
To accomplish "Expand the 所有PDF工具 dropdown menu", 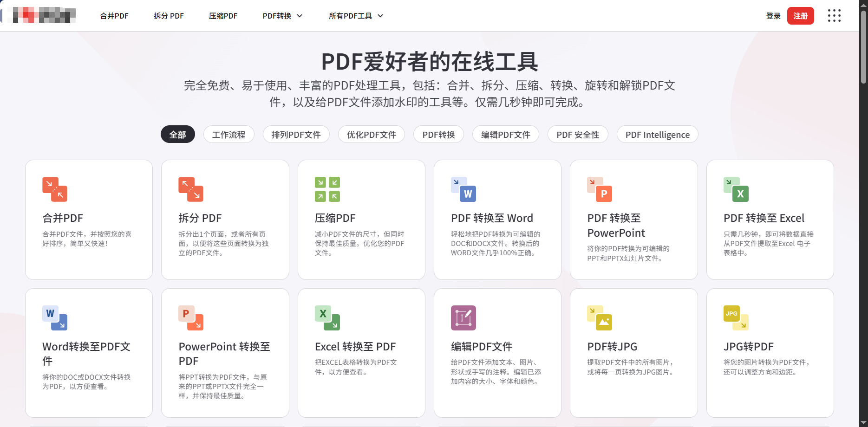I will click(x=356, y=16).
